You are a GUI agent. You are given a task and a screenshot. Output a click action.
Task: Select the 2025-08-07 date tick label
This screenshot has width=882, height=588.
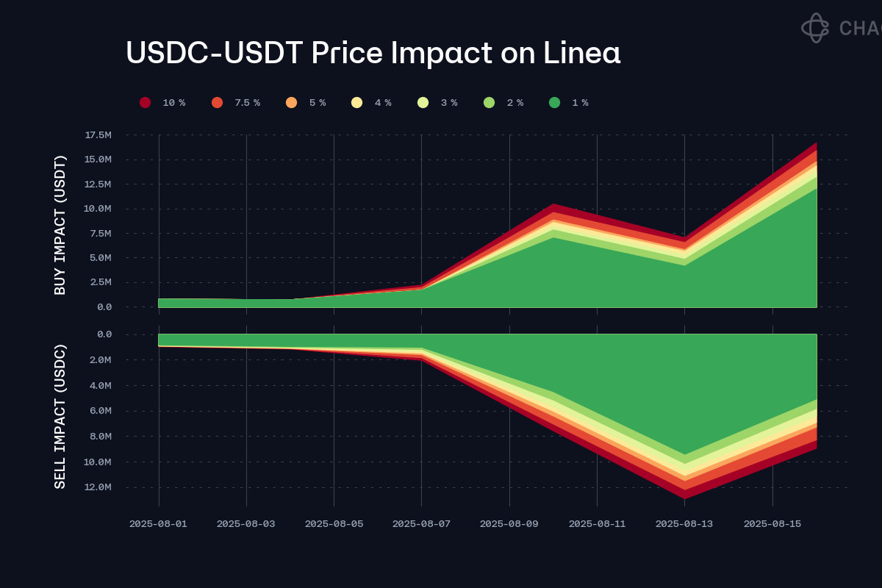(x=421, y=524)
